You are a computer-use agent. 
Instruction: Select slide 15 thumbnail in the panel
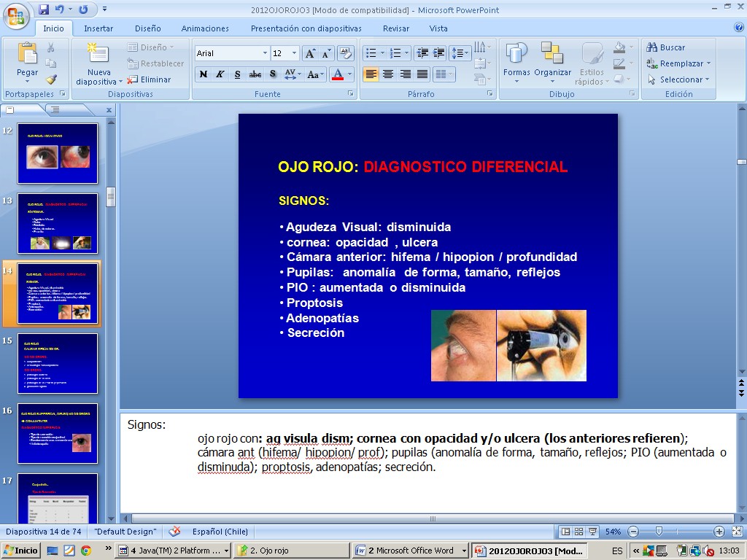(58, 363)
